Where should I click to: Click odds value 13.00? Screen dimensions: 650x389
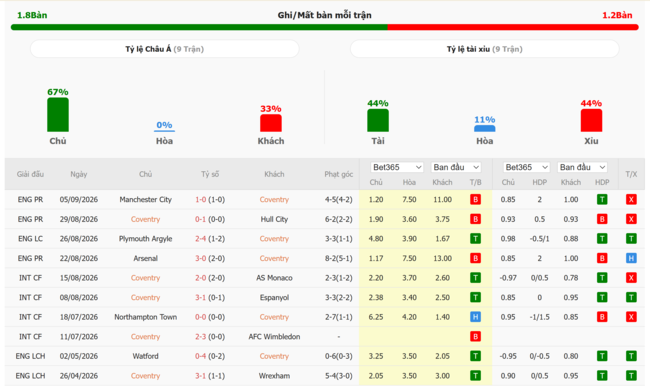point(442,258)
